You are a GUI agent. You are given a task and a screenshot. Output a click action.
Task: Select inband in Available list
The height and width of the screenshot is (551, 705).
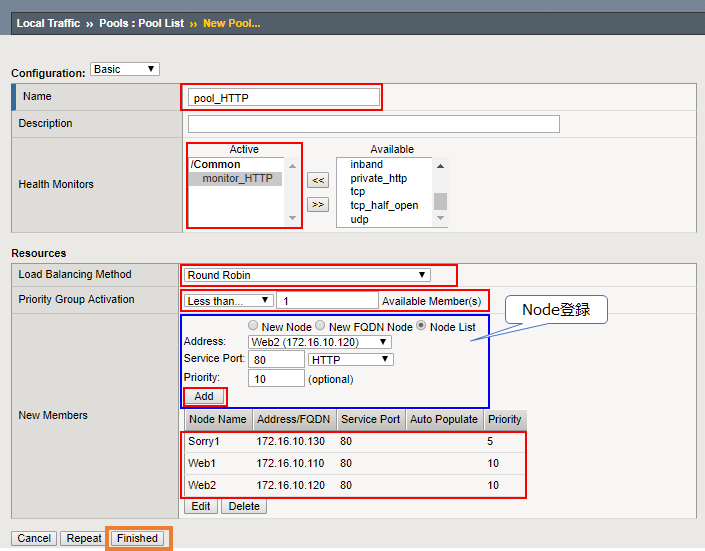[x=366, y=164]
